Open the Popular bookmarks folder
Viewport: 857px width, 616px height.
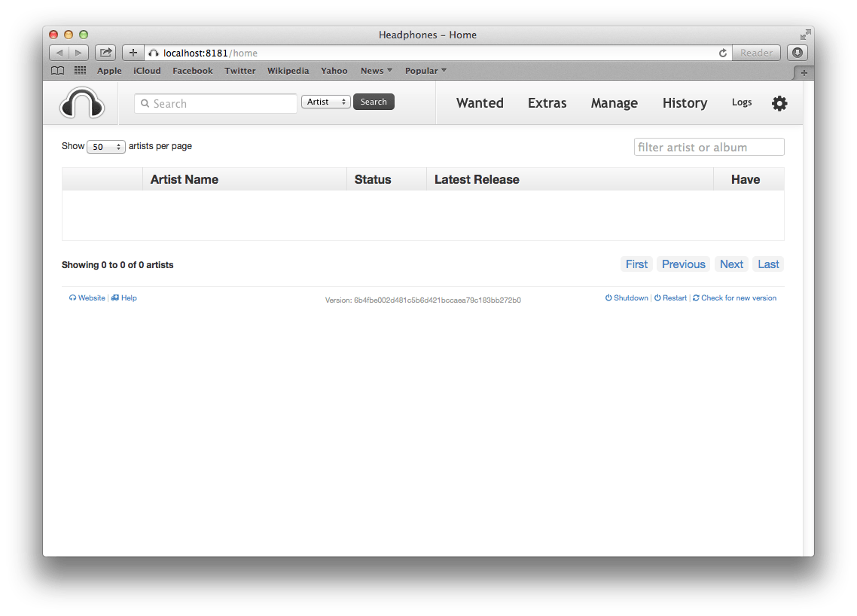tap(425, 71)
